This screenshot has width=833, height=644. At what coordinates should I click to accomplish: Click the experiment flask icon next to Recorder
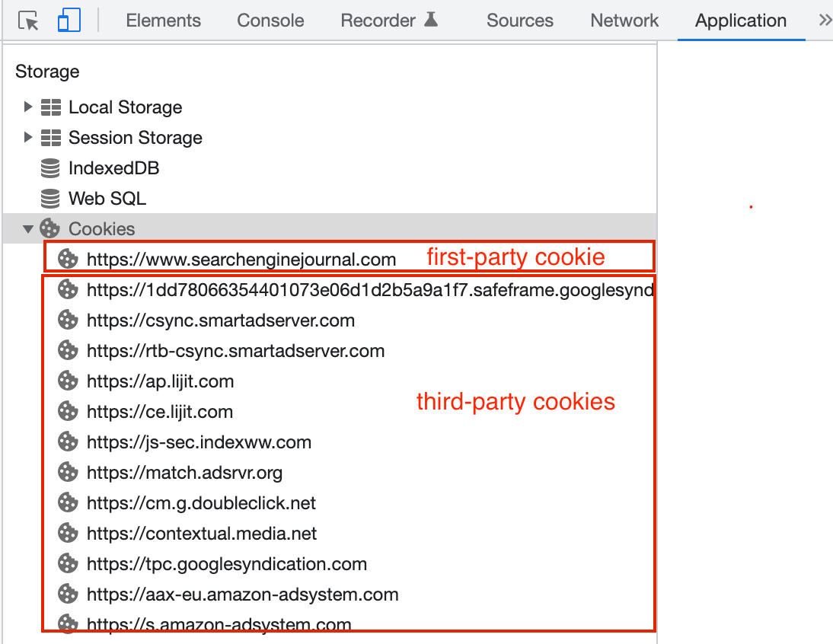tap(432, 20)
